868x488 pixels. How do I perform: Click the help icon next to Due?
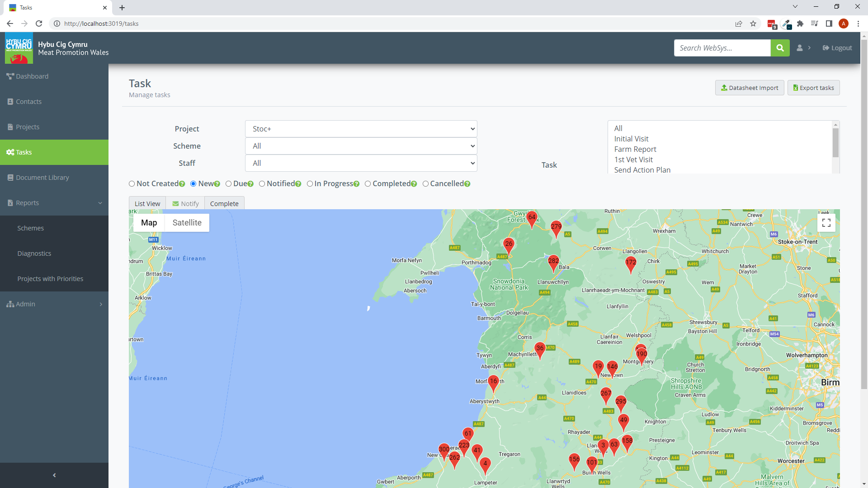pos(250,184)
